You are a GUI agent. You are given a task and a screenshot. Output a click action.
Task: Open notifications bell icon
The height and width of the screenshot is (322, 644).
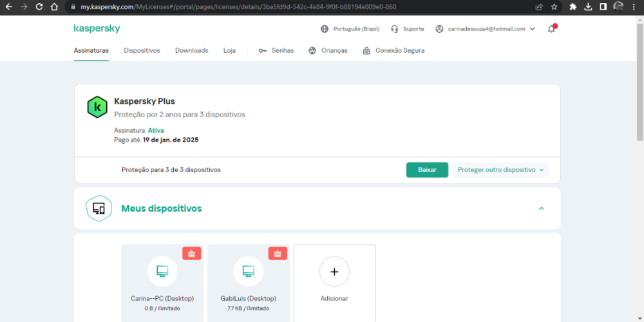click(x=552, y=29)
